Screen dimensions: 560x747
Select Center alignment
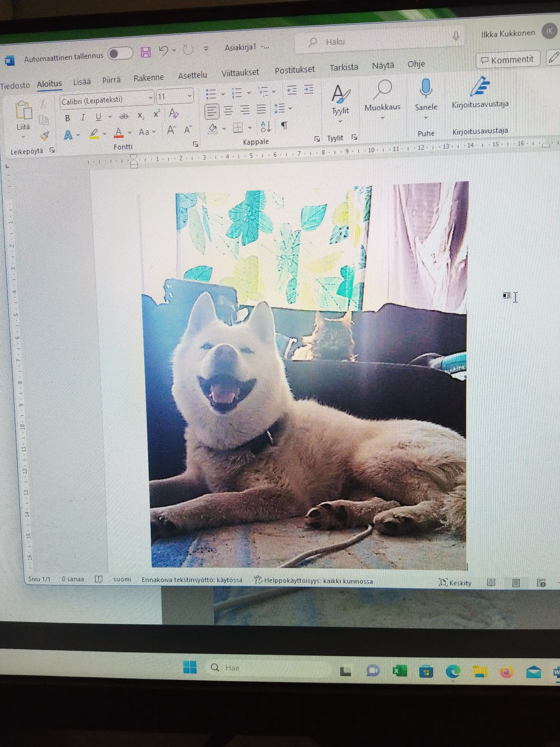point(228,111)
